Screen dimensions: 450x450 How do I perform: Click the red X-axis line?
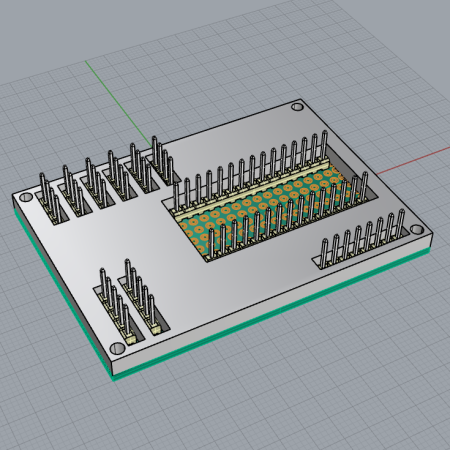(413, 160)
